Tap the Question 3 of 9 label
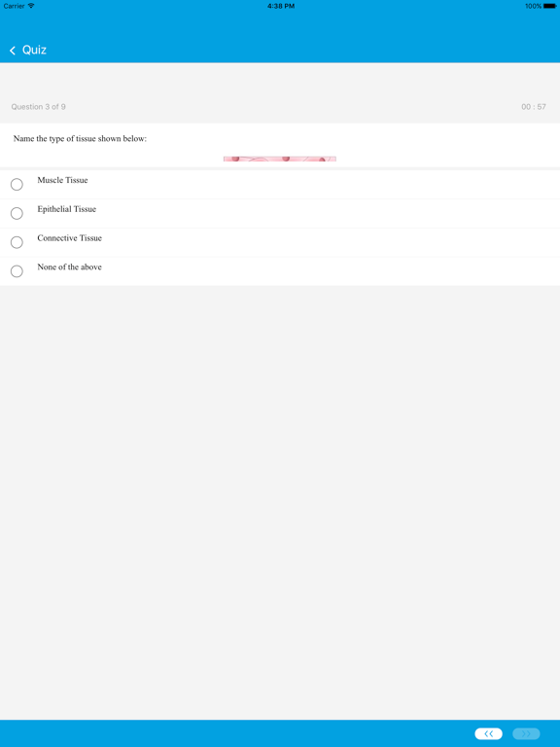Viewport: 560px width, 747px height. point(39,107)
